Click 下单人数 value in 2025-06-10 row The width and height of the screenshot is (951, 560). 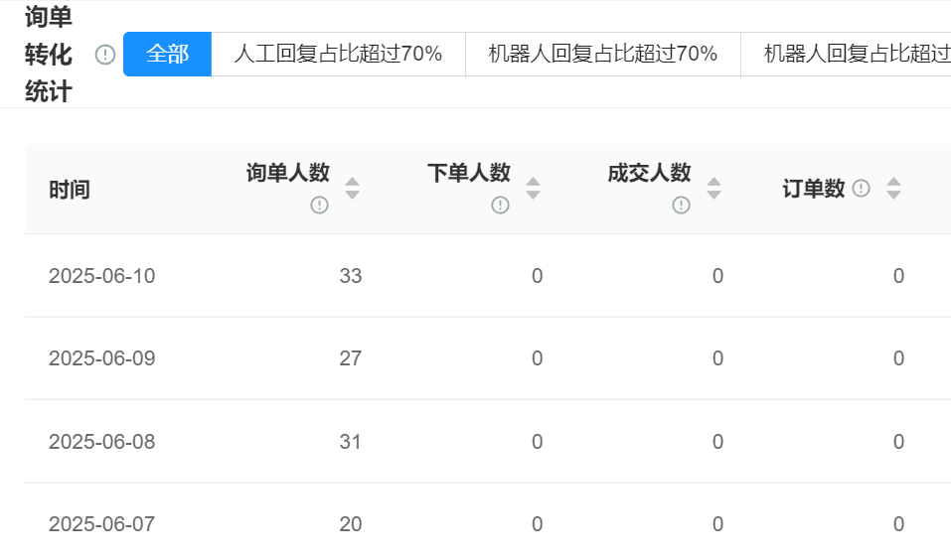[538, 276]
